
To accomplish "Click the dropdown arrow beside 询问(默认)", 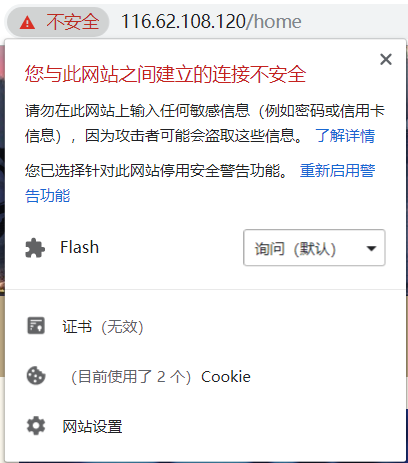I will (371, 248).
